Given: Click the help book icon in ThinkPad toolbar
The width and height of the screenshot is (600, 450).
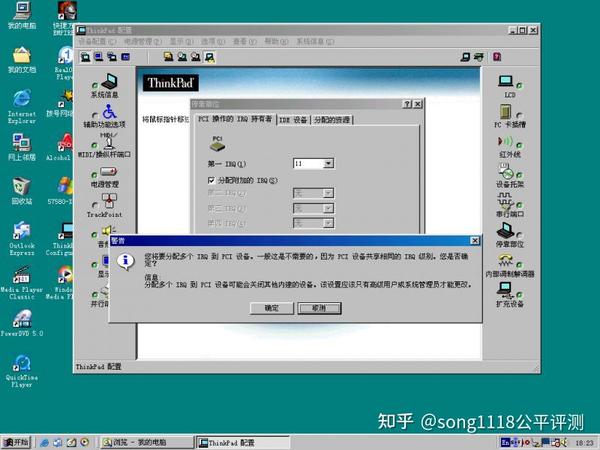Looking at the screenshot, I should pos(497,57).
